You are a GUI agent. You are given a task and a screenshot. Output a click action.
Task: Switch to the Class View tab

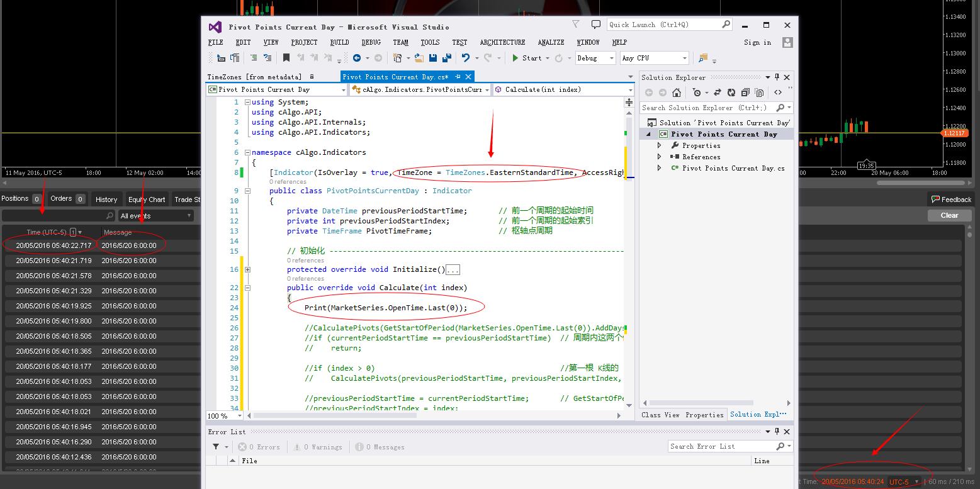pos(660,415)
